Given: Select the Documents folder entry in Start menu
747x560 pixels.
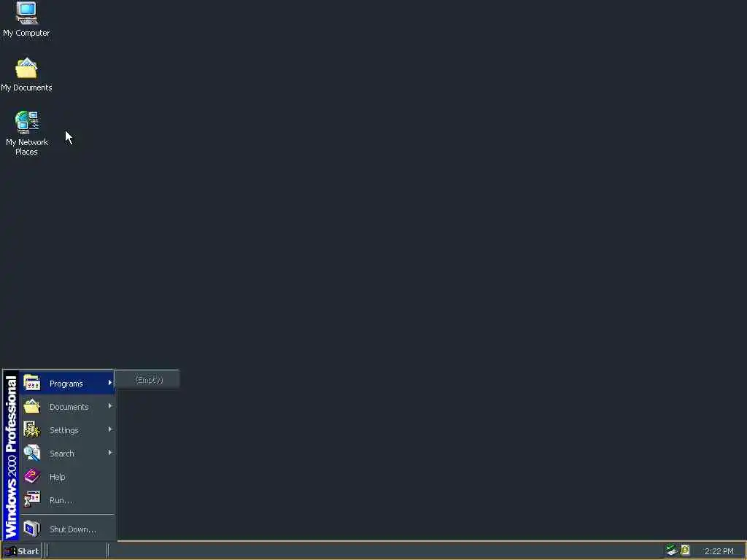Looking at the screenshot, I should [67, 406].
